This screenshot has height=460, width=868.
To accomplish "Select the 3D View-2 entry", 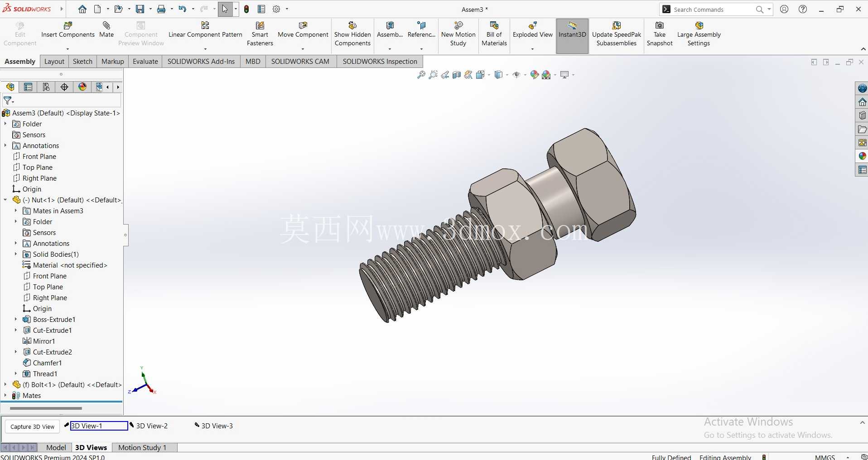I will [x=152, y=426].
